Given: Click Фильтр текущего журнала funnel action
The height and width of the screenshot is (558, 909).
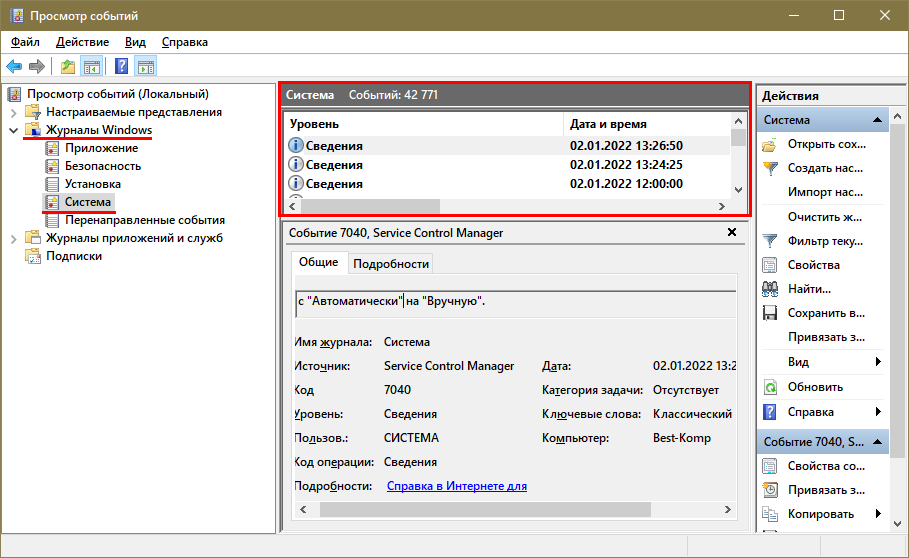Looking at the screenshot, I should click(824, 241).
